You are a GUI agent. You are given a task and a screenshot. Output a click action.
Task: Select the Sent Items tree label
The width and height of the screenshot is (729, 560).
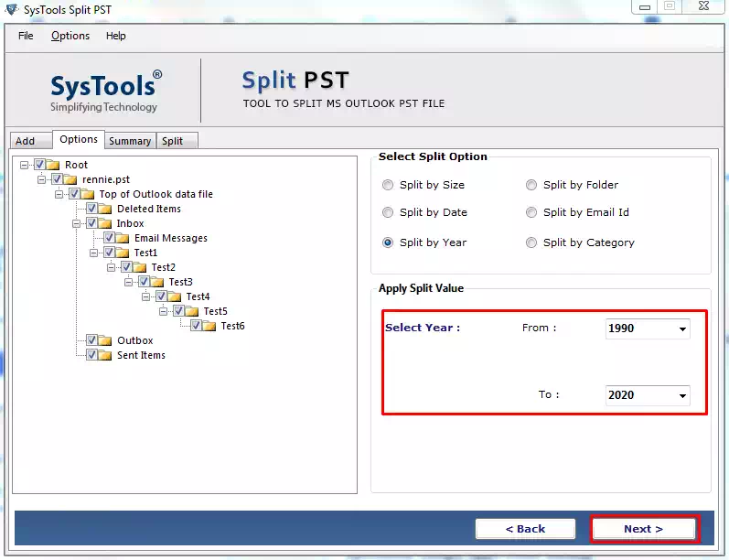point(142,355)
